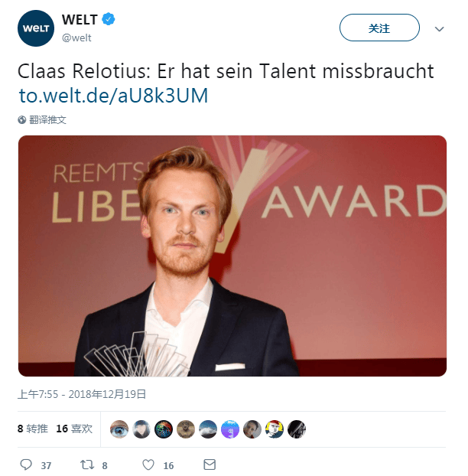Open the @welt handle profile
This screenshot has height=476, width=468.
(x=76, y=38)
